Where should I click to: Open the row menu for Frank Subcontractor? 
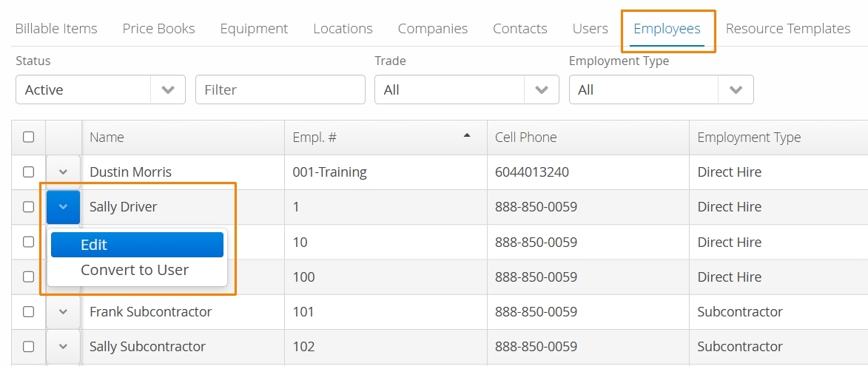[x=63, y=312]
